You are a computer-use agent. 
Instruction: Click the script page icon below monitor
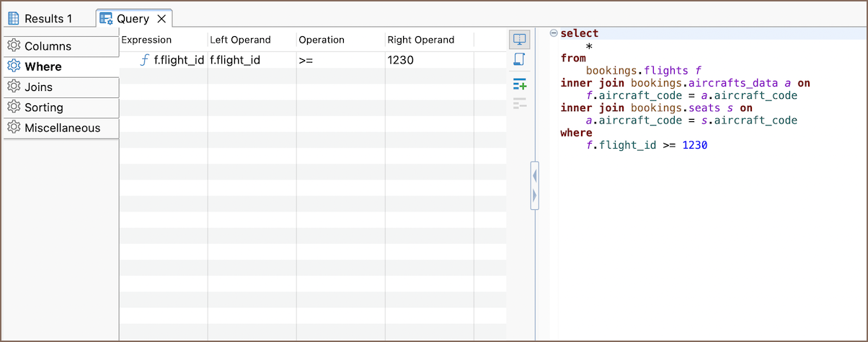point(519,60)
